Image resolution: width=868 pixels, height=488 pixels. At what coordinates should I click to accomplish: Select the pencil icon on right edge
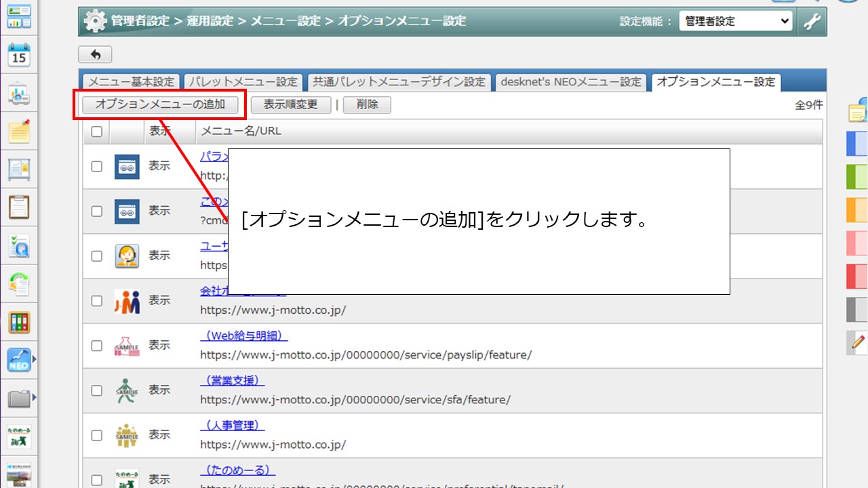(858, 343)
